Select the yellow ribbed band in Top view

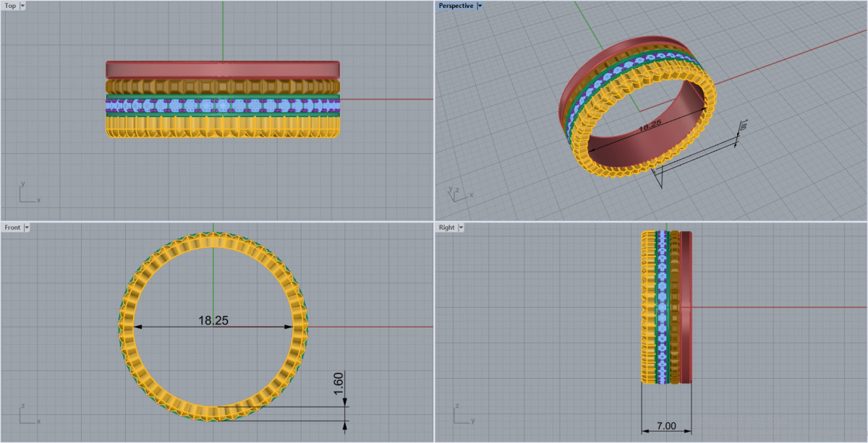coord(223,127)
